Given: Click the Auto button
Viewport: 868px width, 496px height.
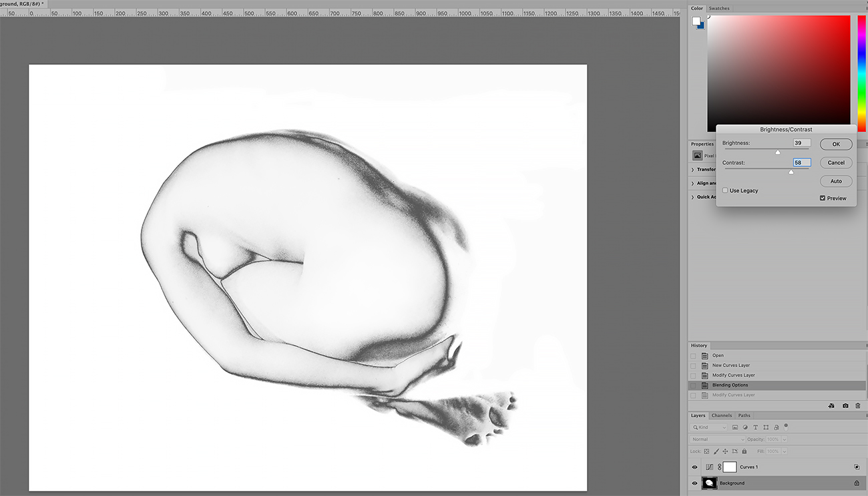Looking at the screenshot, I should [x=836, y=181].
